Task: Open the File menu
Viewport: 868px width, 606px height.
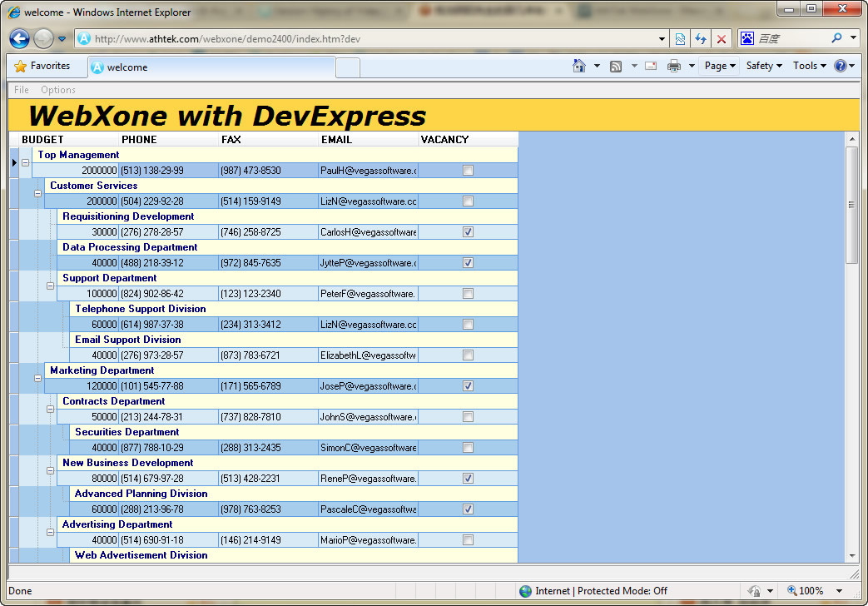Action: [22, 90]
